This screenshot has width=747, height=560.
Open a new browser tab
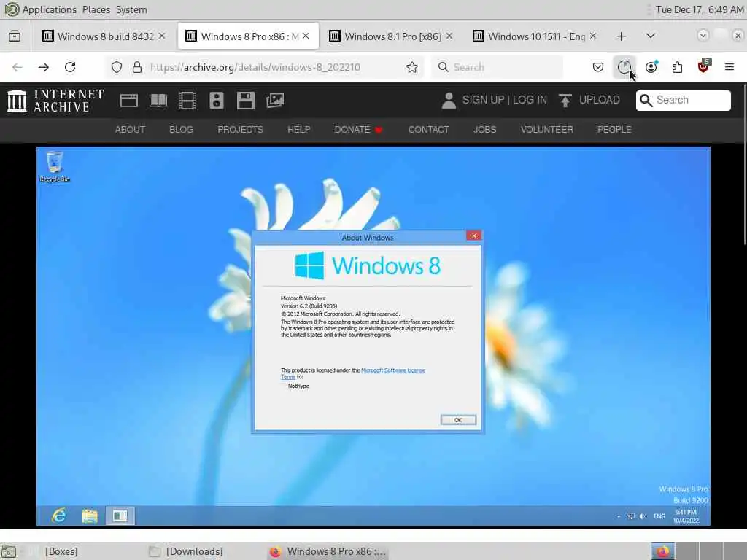click(x=622, y=36)
